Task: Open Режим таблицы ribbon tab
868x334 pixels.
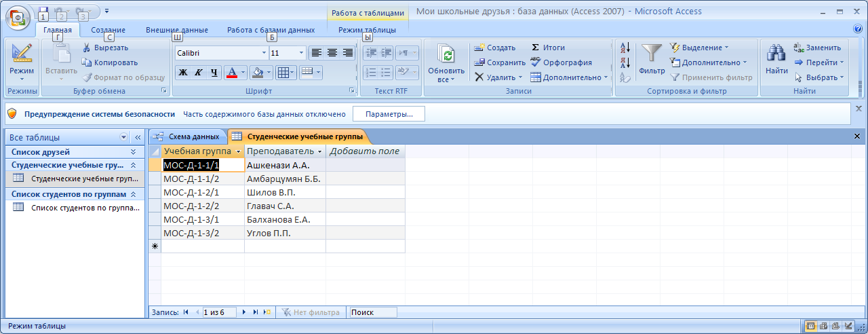Action: [368, 30]
